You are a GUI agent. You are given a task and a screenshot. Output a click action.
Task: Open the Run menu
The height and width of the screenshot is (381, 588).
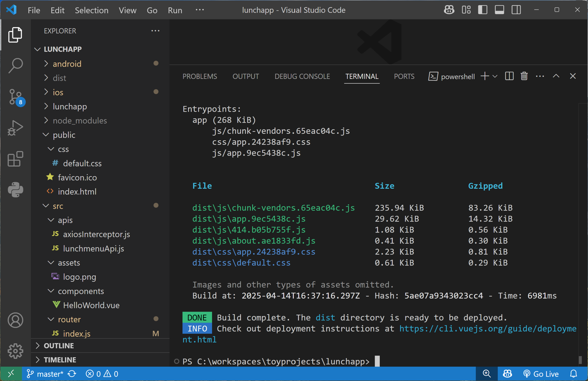point(175,10)
